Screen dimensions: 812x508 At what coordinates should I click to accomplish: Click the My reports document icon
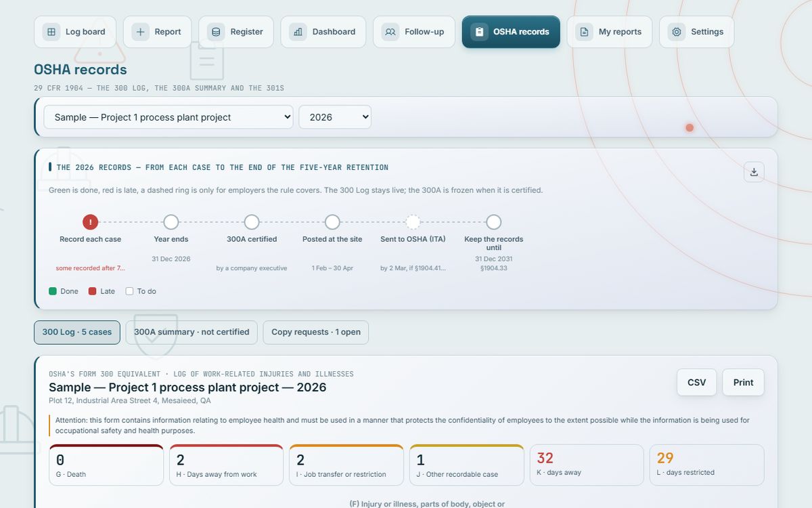[584, 32]
